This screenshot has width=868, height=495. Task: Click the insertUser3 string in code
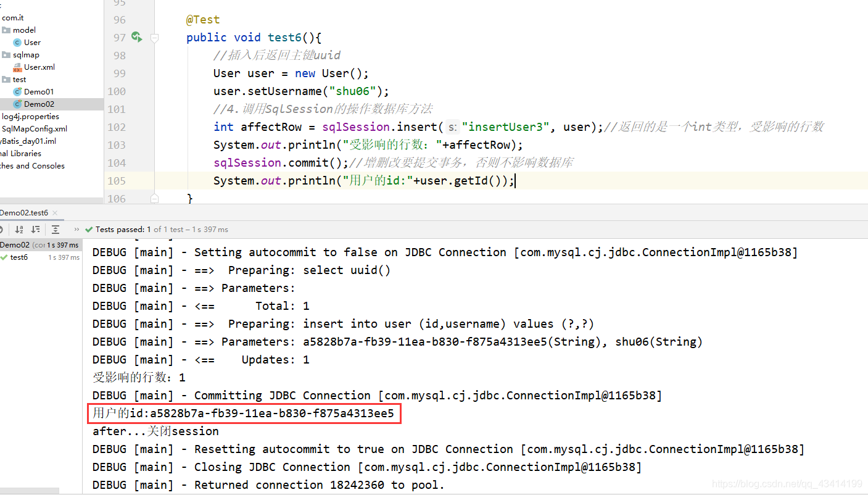(x=505, y=127)
